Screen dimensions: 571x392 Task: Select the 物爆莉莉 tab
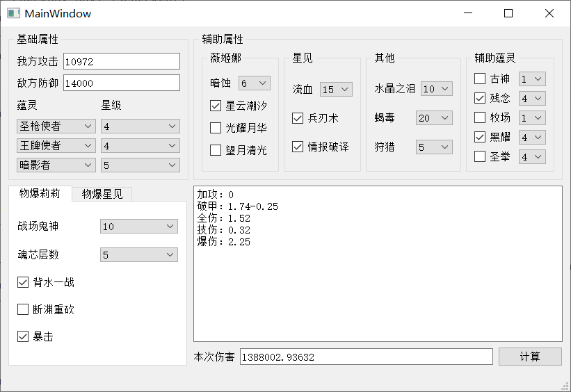pyautogui.click(x=40, y=194)
